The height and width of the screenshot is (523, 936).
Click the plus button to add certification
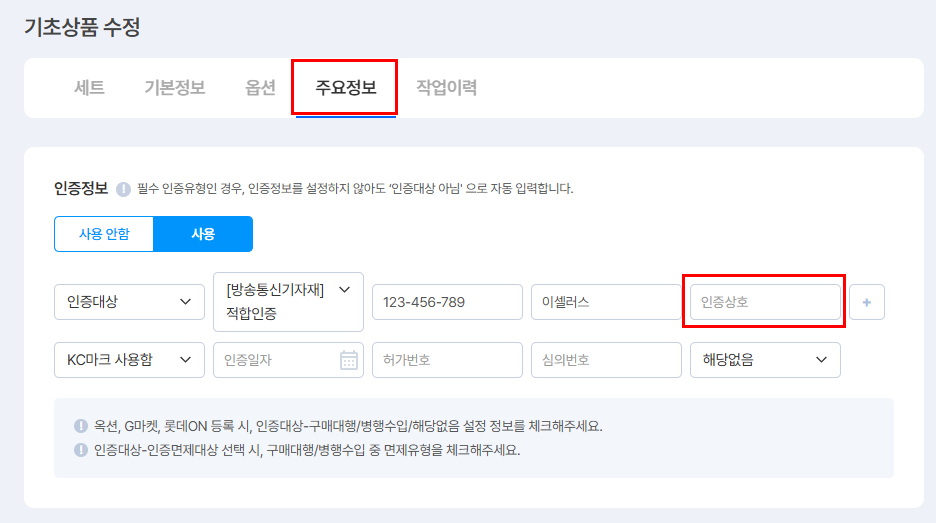point(867,302)
